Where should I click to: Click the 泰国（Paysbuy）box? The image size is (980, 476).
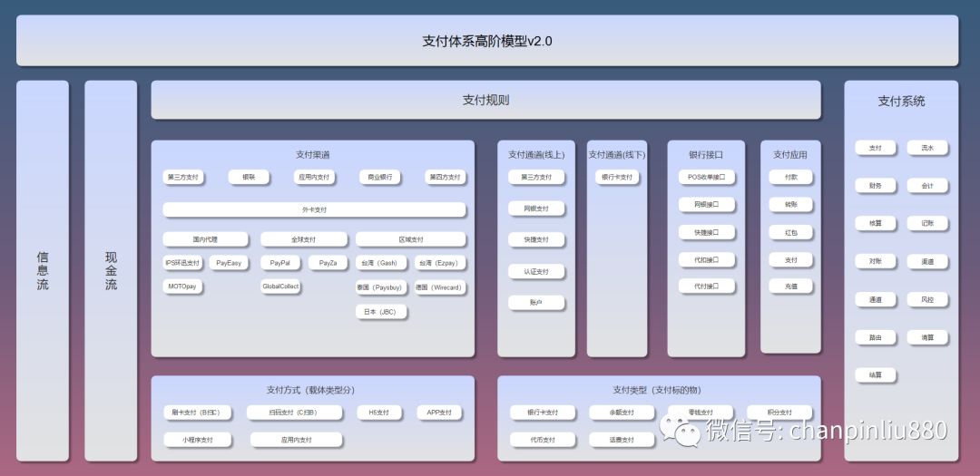[381, 287]
